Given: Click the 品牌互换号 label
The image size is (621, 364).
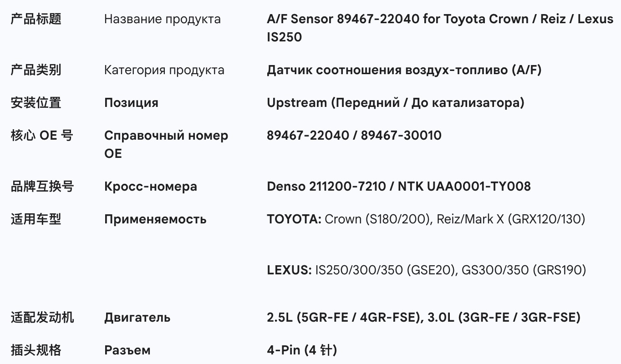Looking at the screenshot, I should click(x=42, y=187).
